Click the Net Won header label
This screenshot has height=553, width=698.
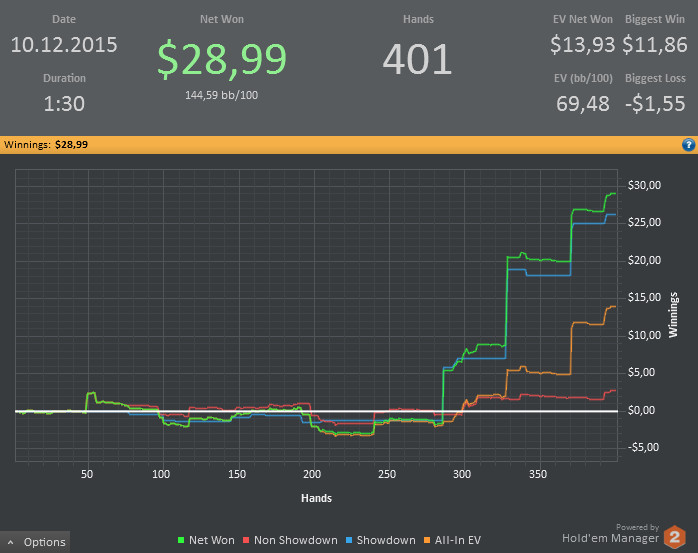[x=222, y=19]
